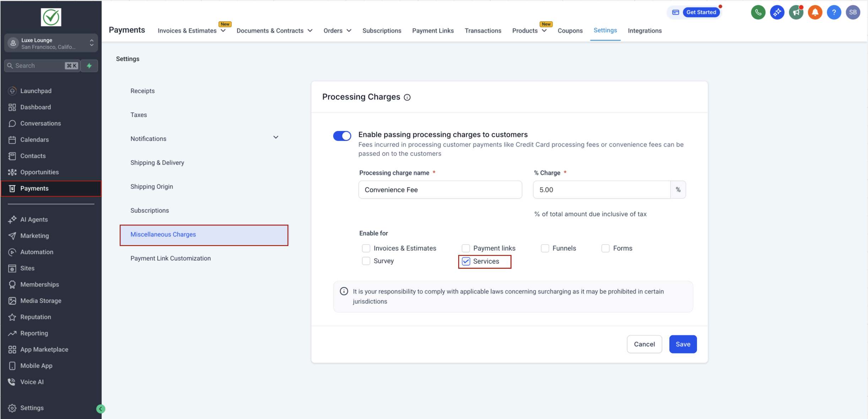Click the megaphone announcements icon

point(796,12)
